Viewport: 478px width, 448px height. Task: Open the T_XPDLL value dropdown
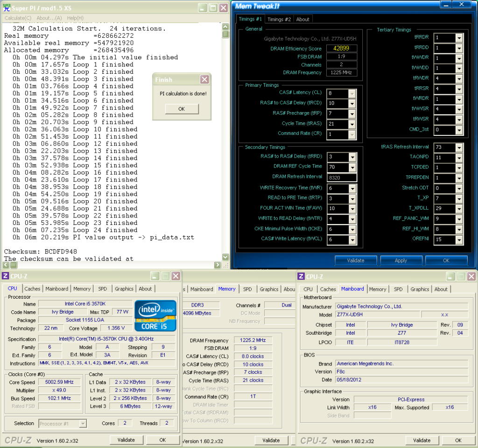[459, 208]
